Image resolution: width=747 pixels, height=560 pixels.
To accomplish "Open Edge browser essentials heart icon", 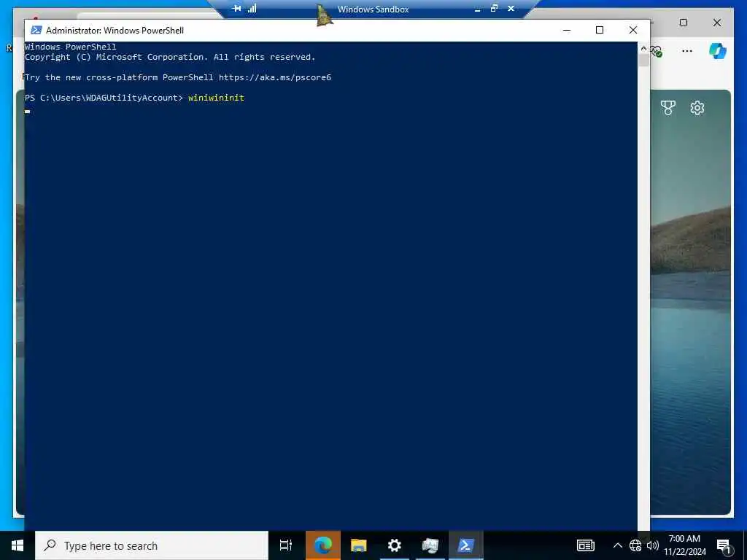I will tap(657, 51).
